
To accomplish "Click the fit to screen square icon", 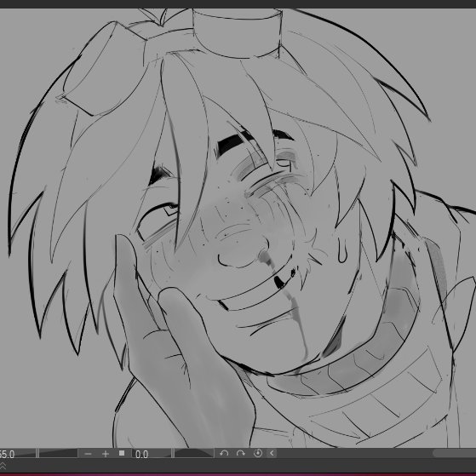I will [x=122, y=453].
